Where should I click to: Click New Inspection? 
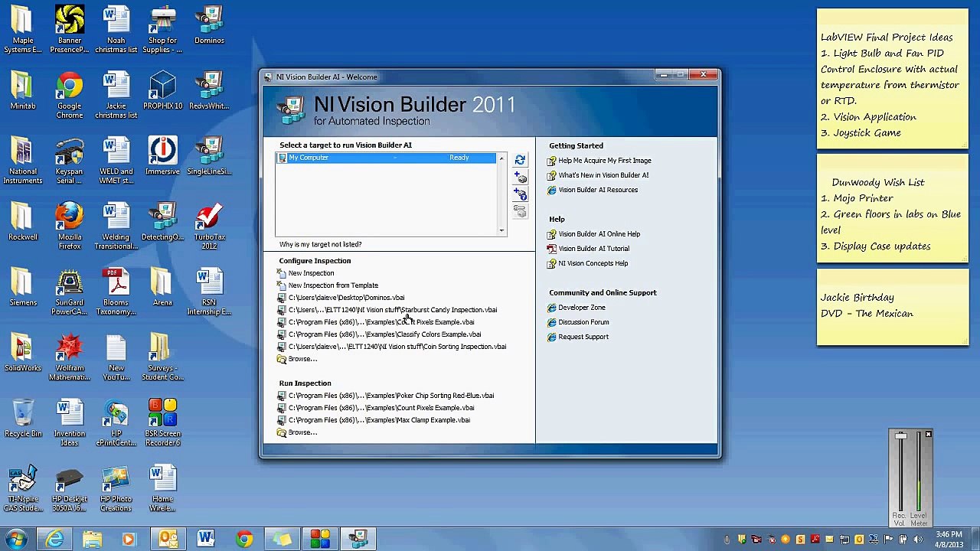[311, 273]
